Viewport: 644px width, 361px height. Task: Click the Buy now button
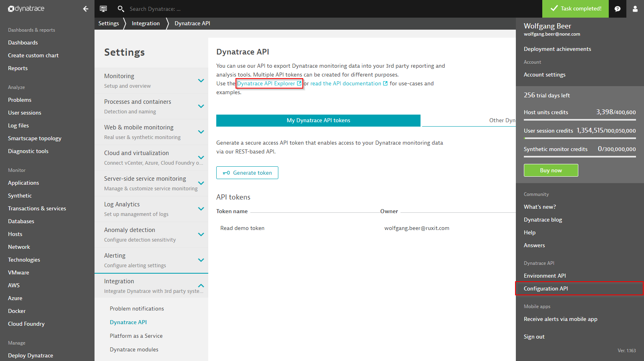click(x=551, y=170)
